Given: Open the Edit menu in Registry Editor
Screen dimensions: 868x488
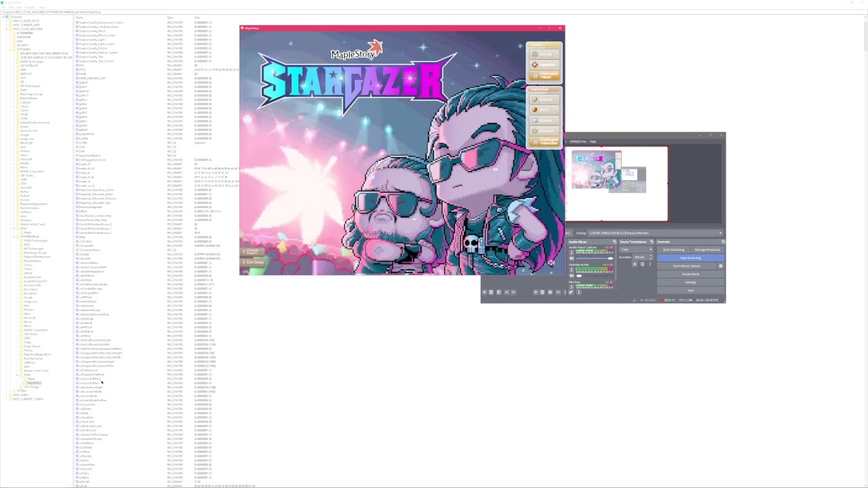Looking at the screenshot, I should coord(11,7).
